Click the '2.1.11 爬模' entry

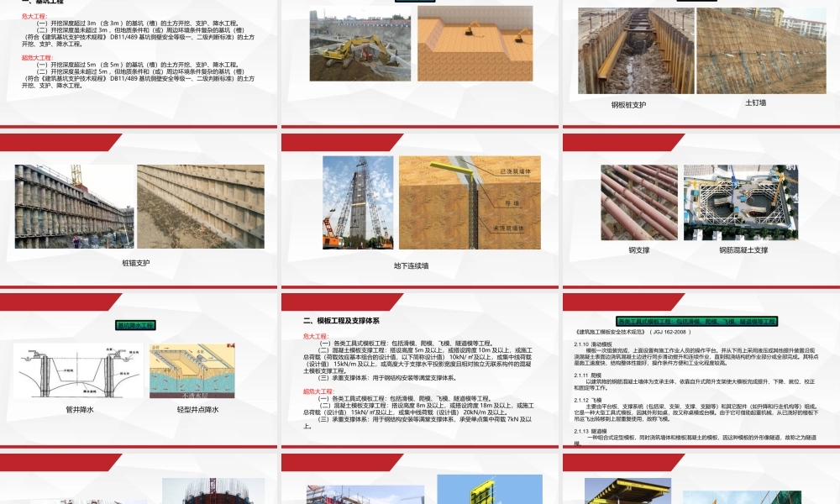[x=588, y=375]
